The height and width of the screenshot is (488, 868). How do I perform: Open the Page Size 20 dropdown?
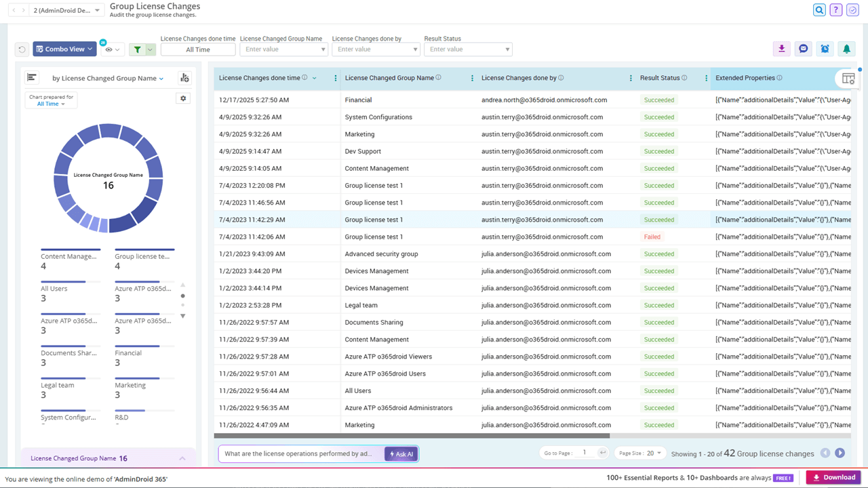[x=640, y=453]
